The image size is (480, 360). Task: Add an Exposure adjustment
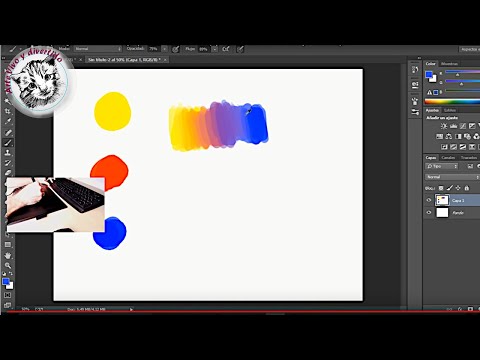(x=472, y=126)
